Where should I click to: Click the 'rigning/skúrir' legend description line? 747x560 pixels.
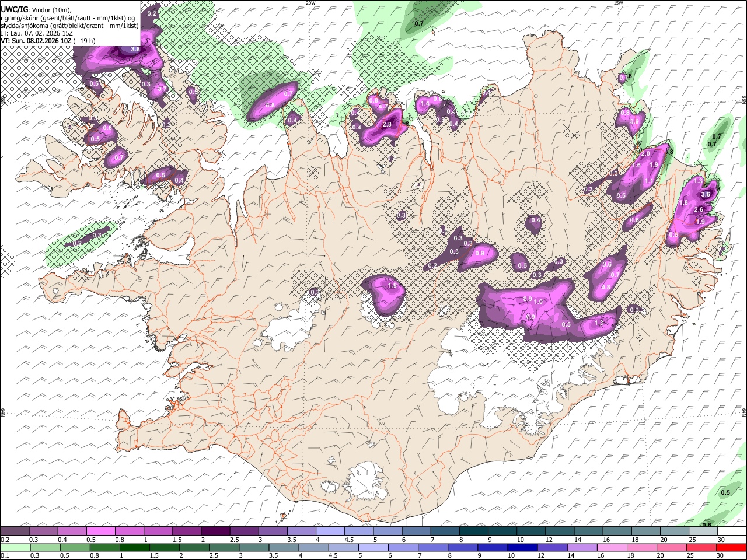[x=69, y=18]
